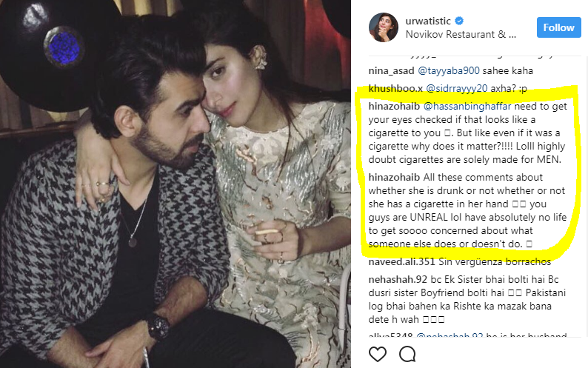Open comments with the speech bubble icon
This screenshot has height=368, width=588.
(x=407, y=354)
